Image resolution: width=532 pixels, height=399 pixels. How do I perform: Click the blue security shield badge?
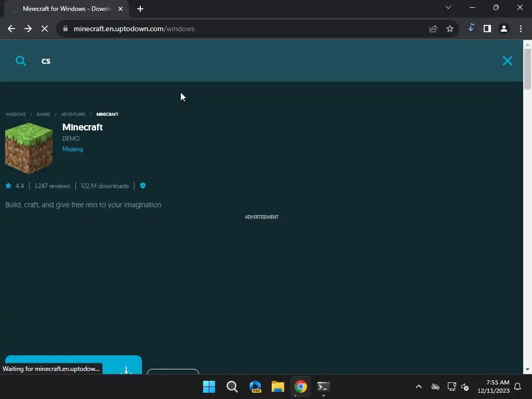click(x=143, y=185)
